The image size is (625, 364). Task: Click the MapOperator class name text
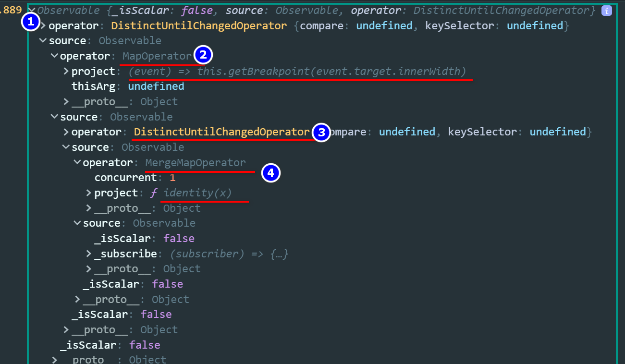157,56
